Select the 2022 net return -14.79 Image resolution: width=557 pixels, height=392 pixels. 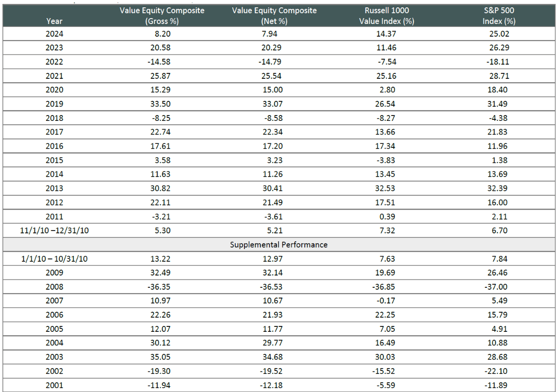[270, 62]
